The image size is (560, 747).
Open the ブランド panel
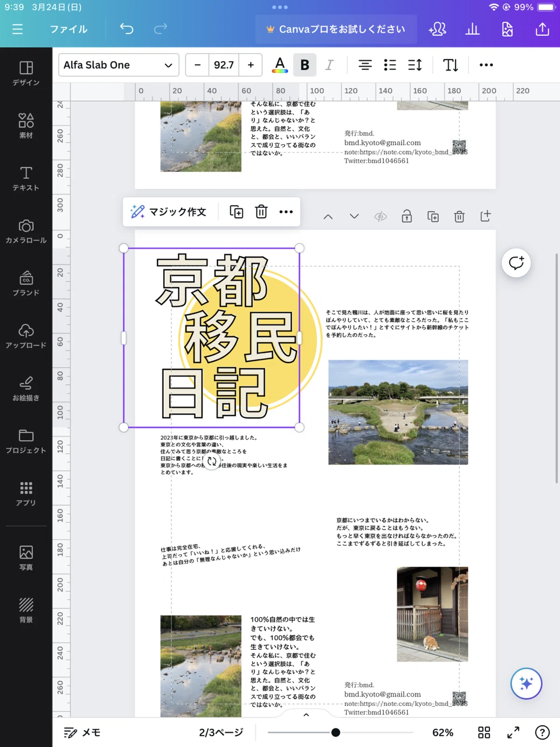pos(26,283)
